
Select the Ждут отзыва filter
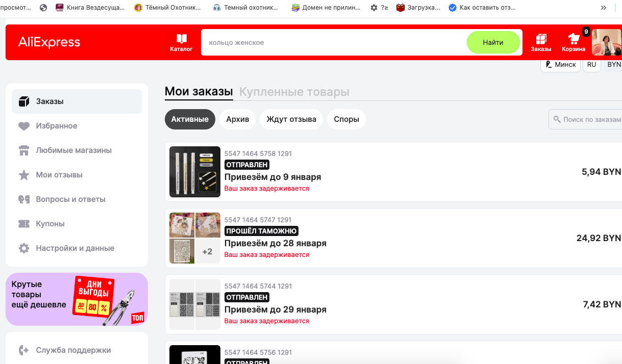click(291, 119)
